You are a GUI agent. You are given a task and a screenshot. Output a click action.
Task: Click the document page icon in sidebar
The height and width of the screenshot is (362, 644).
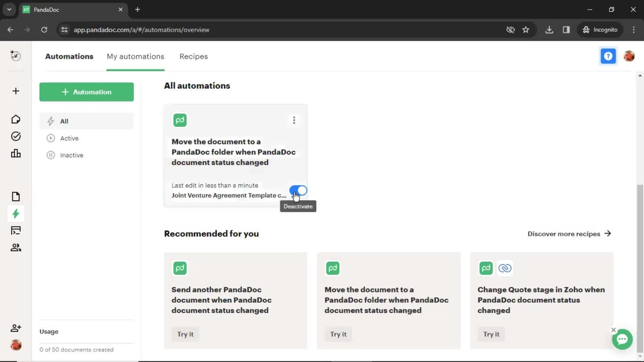15,196
